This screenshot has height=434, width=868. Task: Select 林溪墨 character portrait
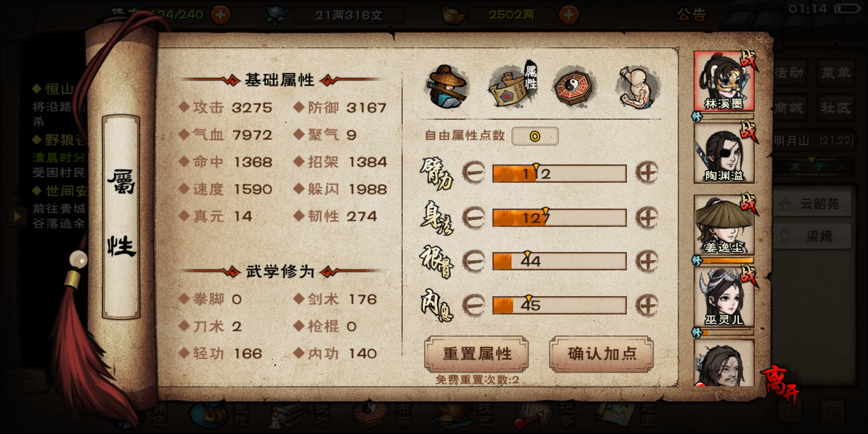tap(724, 81)
